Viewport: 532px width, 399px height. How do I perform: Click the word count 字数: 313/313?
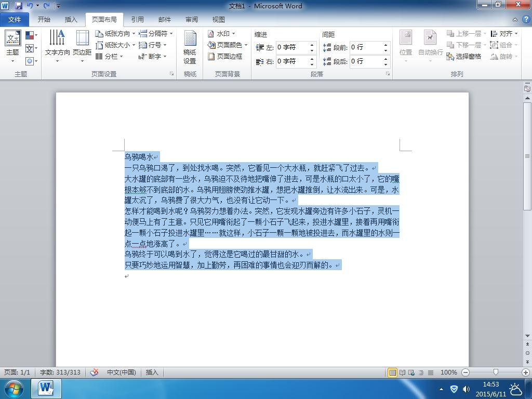pyautogui.click(x=60, y=372)
